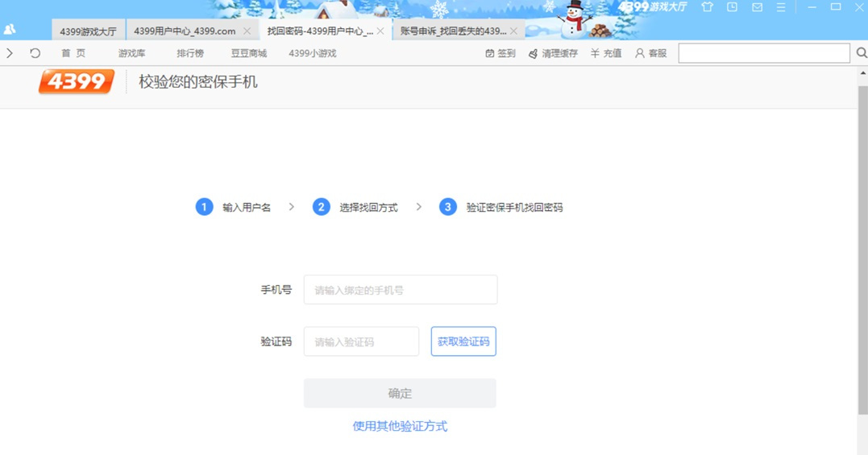Click the 获取验证码 button
The image size is (868, 455).
tap(463, 341)
